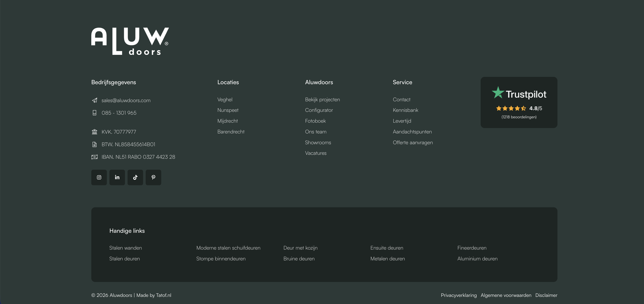644x304 pixels.
Task: Click Moderne stalen schuifdeuren link
Action: tap(228, 248)
